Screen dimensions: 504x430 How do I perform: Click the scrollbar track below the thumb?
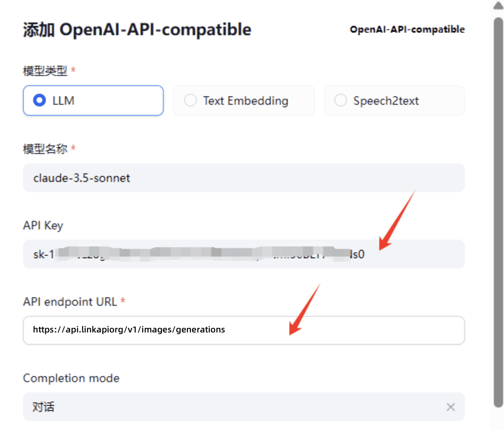(498, 419)
